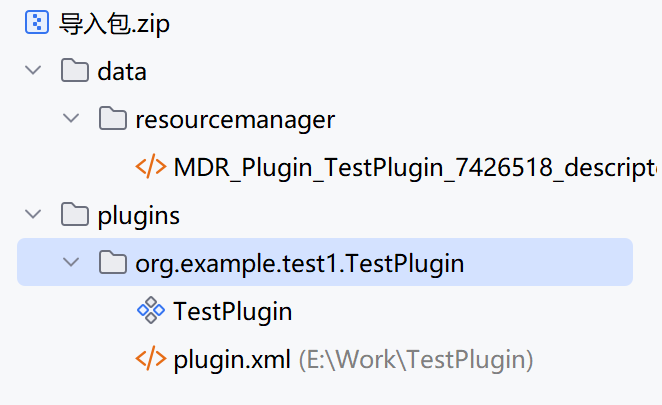Select the data folder name

122,72
